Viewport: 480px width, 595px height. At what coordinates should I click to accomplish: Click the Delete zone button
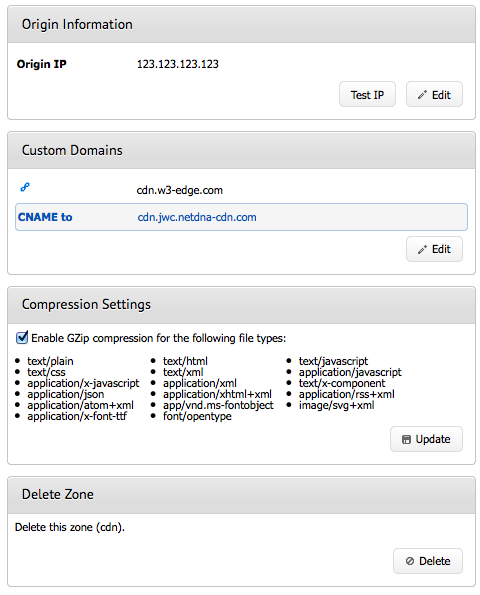[x=428, y=561]
